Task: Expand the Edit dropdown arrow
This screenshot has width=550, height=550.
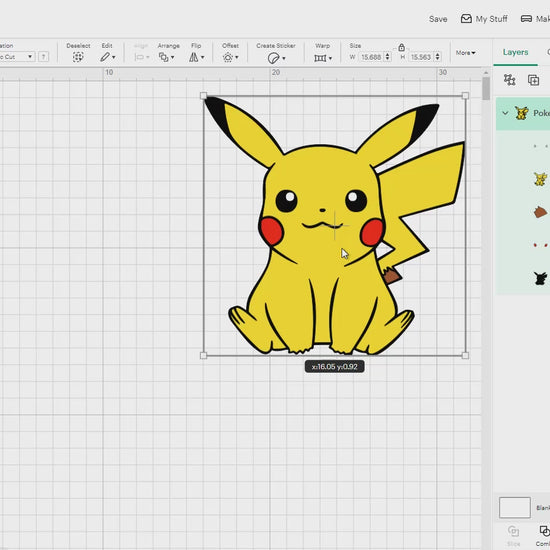Action: (x=114, y=57)
